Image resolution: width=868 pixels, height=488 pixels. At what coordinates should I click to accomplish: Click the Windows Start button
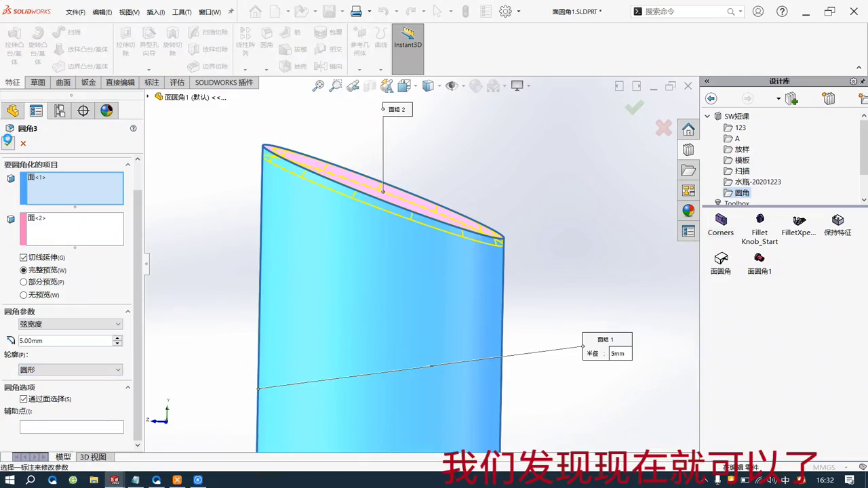tap(10, 480)
